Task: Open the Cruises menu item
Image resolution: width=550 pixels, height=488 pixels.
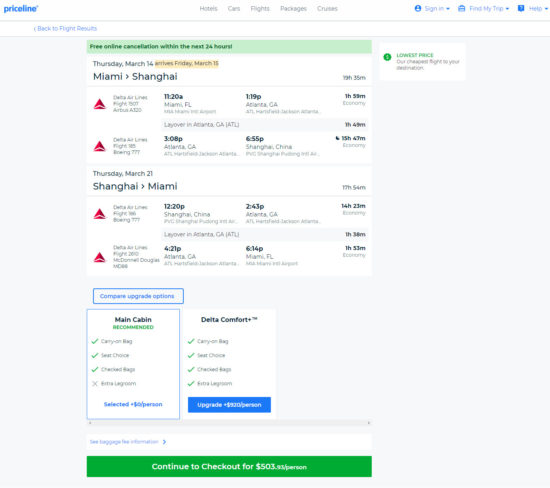Action: (327, 9)
